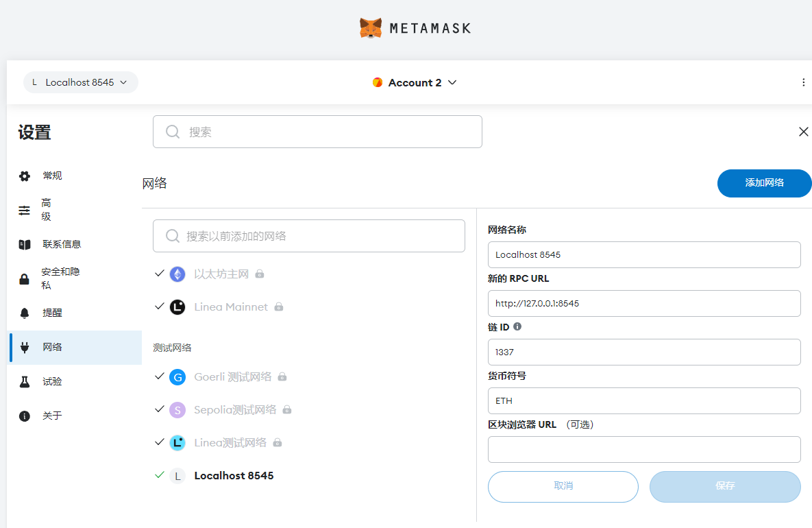
Task: Click the lock icon next to Linea测试网络
Action: pos(278,442)
